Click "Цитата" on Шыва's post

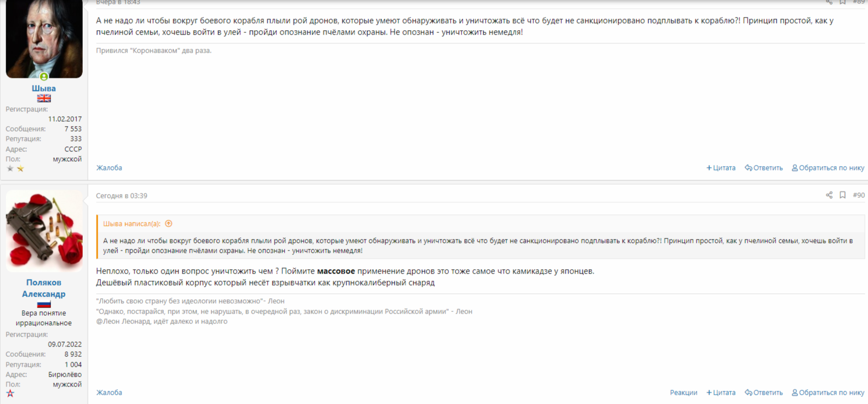pyautogui.click(x=721, y=168)
